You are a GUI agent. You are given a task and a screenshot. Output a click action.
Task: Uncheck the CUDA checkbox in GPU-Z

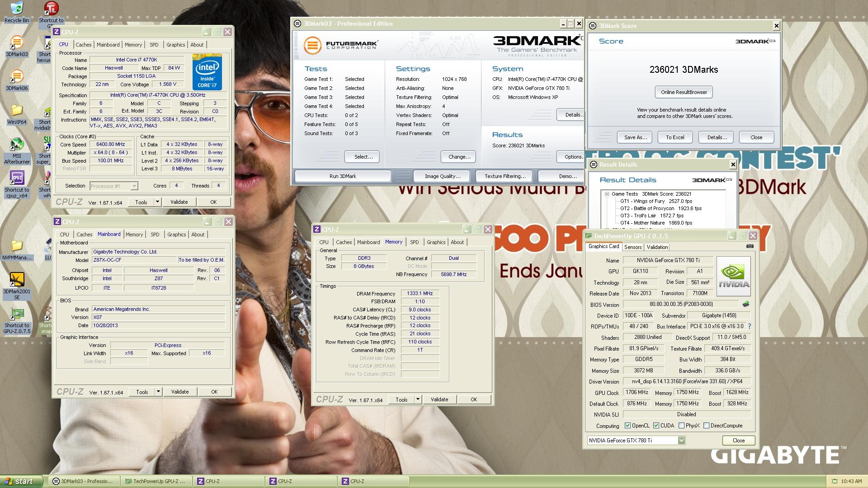[656, 426]
